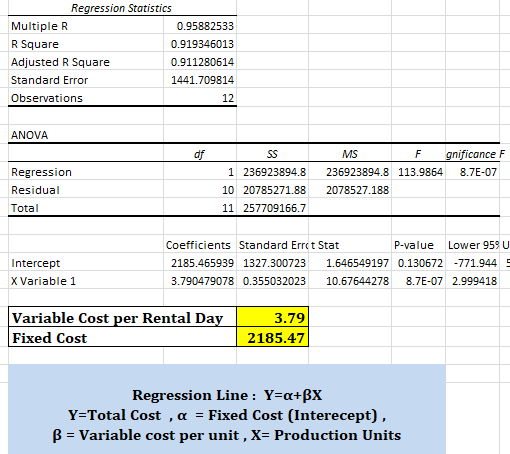
Task: Select the F value 113.9864
Action: pos(418,172)
